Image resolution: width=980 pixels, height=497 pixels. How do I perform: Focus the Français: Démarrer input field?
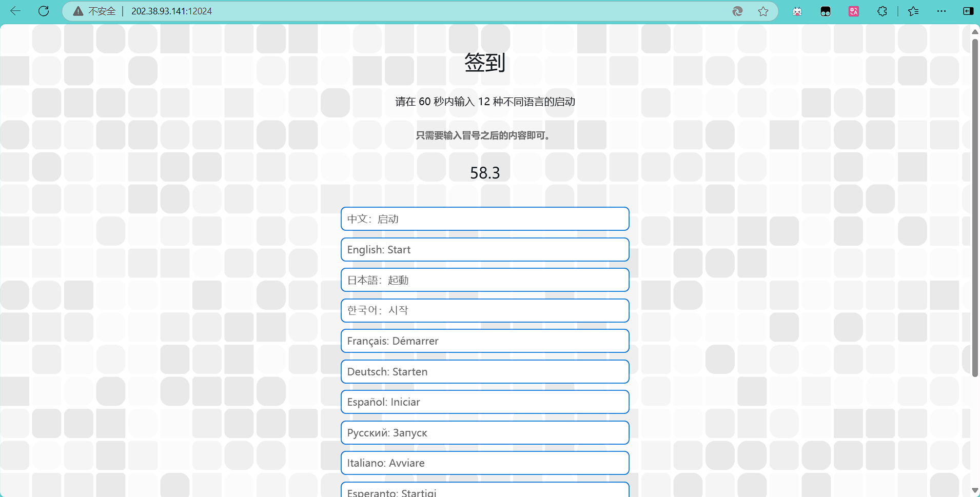(x=485, y=341)
